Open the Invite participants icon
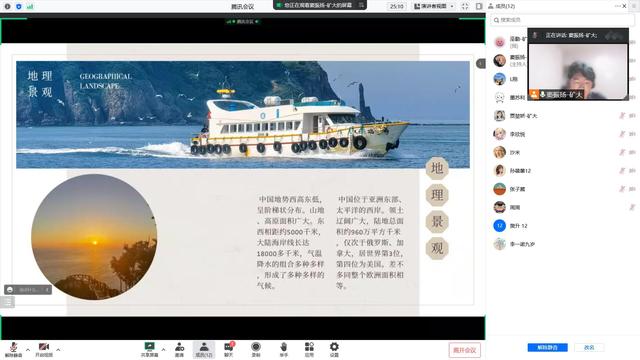This screenshot has width=640, height=360. click(x=180, y=349)
